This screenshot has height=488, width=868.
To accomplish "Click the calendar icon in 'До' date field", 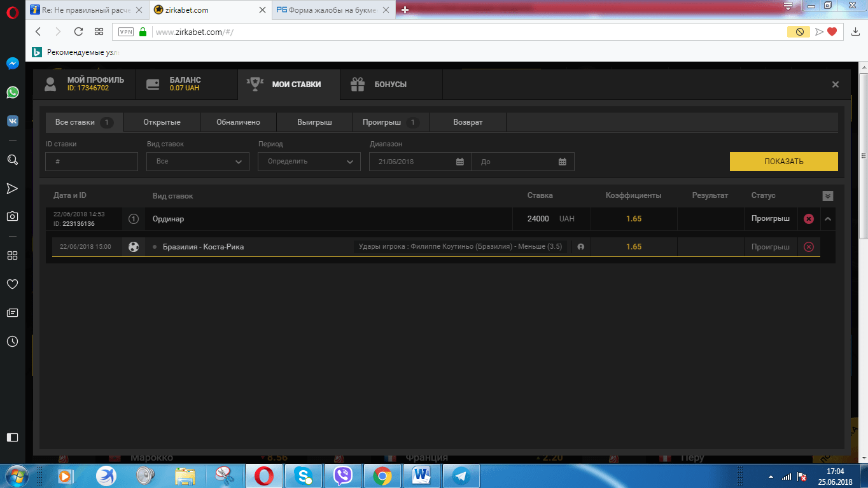I will click(x=563, y=162).
